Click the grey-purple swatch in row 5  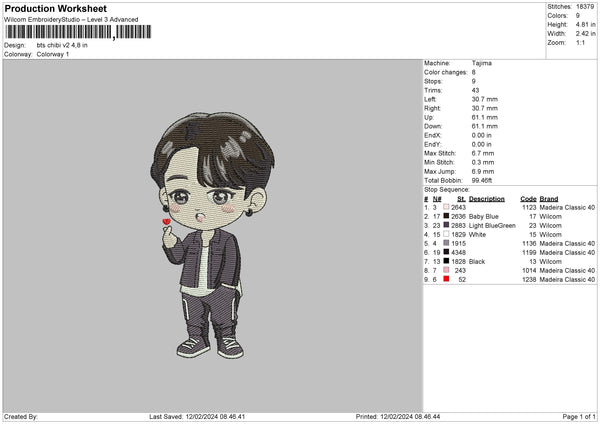click(x=446, y=243)
